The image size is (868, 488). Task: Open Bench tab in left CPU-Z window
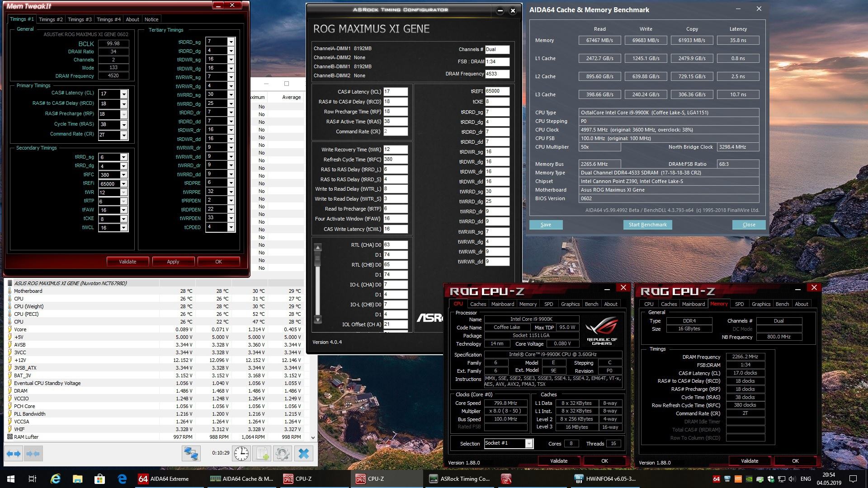pyautogui.click(x=591, y=304)
